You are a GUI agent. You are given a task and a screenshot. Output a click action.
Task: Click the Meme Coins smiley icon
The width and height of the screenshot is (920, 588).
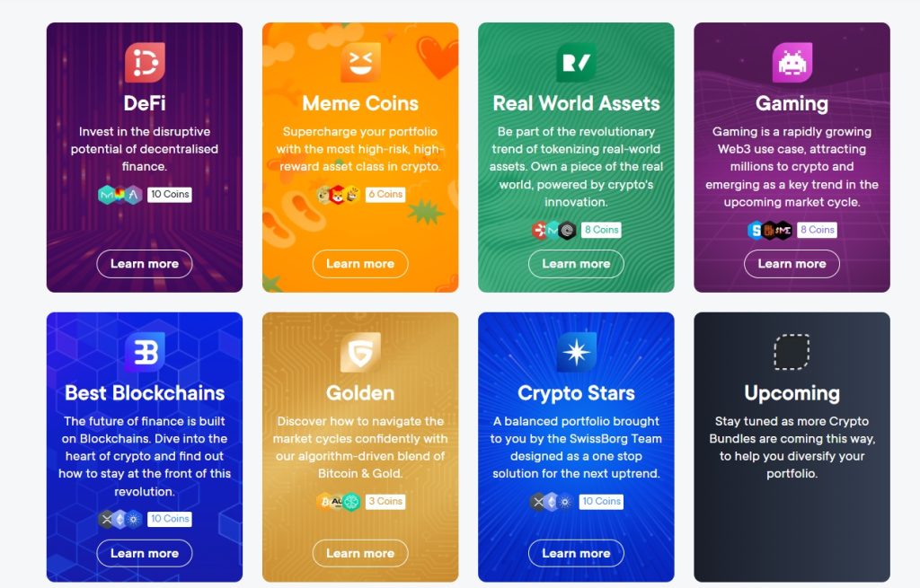click(360, 63)
